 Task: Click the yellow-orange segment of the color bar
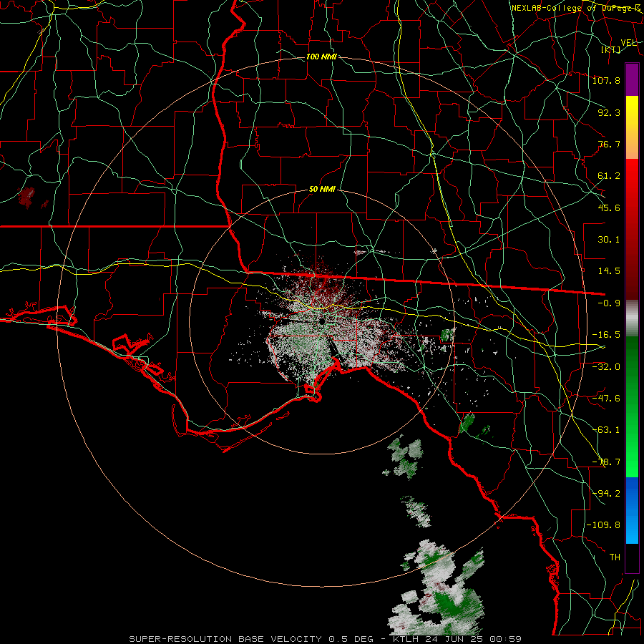pyautogui.click(x=632, y=127)
